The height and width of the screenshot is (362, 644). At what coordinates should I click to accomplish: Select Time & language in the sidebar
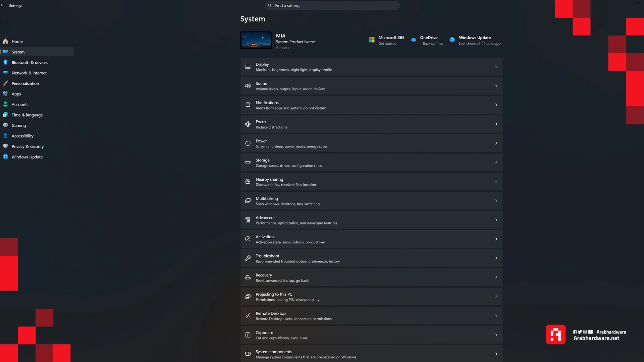click(27, 115)
